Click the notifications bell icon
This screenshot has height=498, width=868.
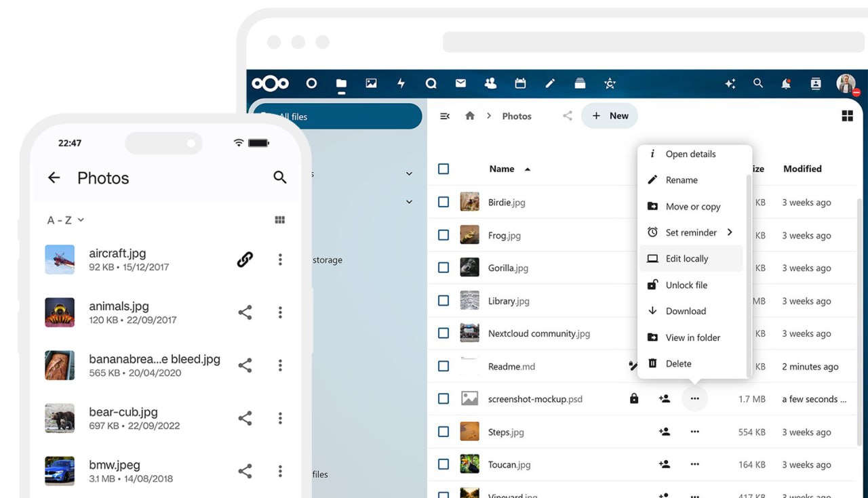[786, 83]
